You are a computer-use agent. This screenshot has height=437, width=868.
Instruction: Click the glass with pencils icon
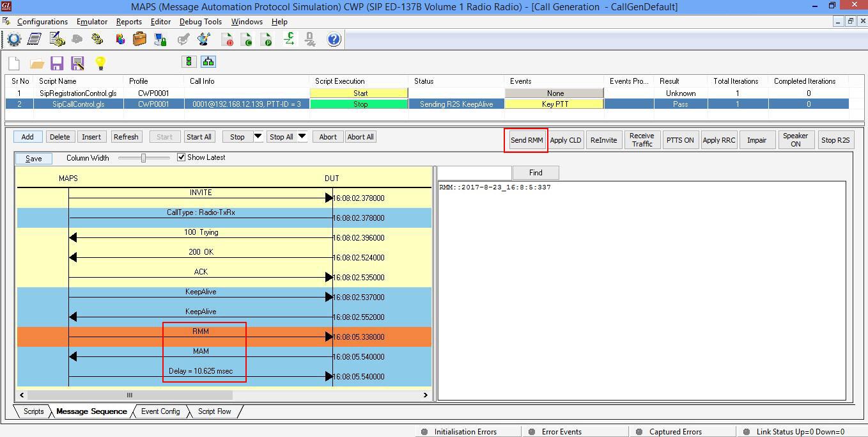point(204,40)
